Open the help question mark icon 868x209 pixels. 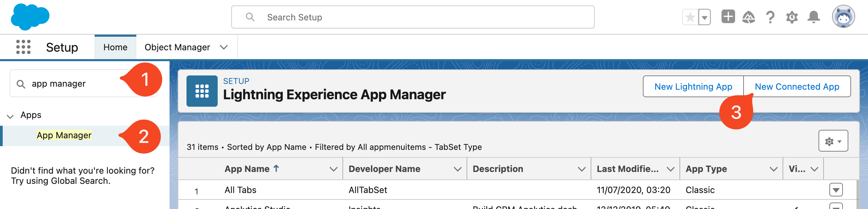770,17
